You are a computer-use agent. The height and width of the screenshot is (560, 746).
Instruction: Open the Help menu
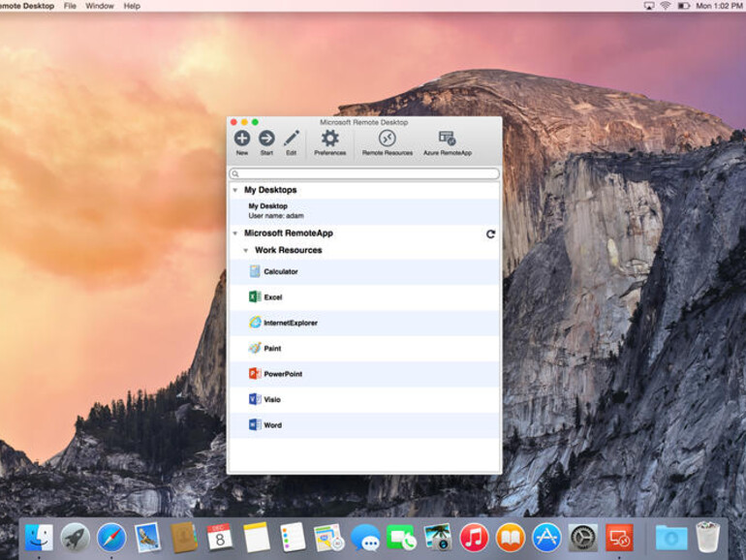click(132, 6)
